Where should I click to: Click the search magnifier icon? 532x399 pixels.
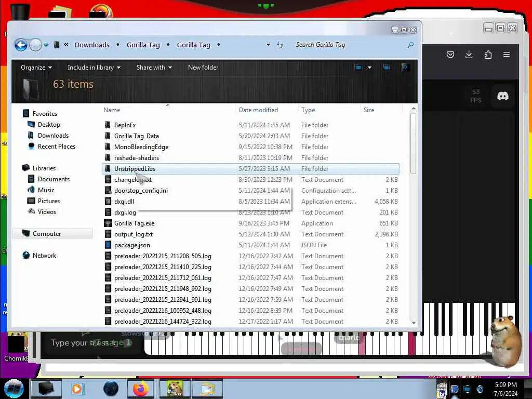pos(410,45)
